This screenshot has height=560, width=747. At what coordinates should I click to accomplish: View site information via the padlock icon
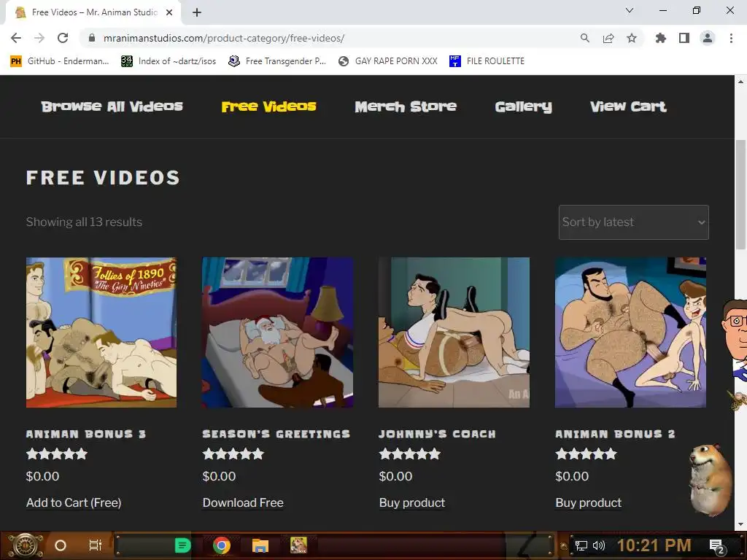point(92,38)
